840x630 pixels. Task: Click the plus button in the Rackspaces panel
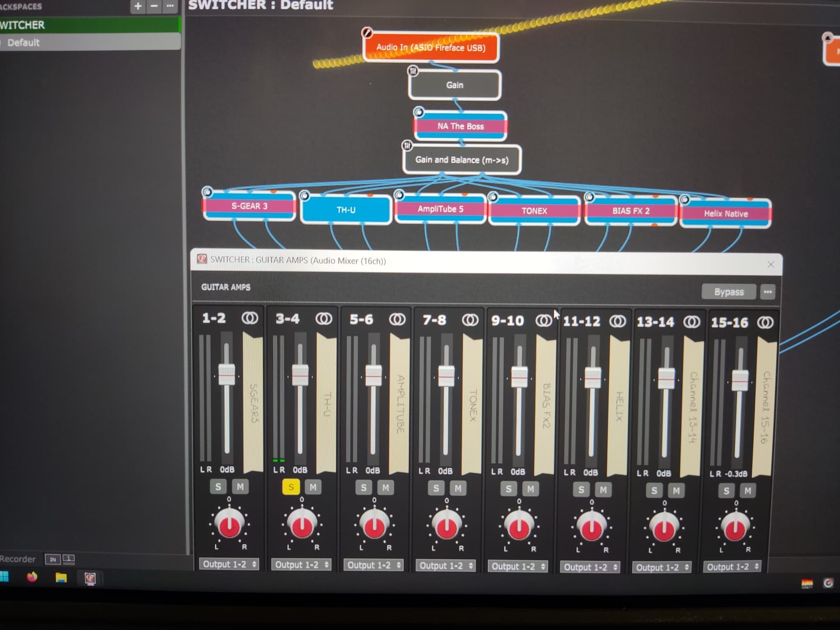138,6
